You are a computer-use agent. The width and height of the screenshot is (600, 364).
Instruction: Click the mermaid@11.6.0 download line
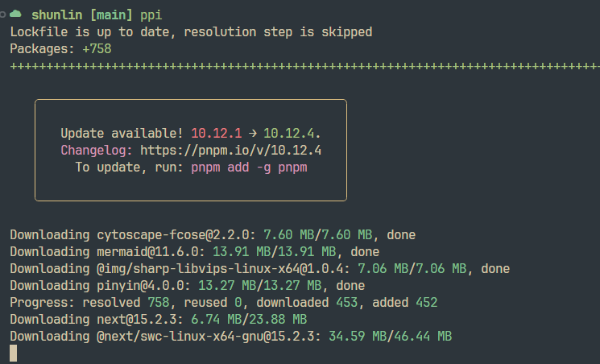point(195,252)
